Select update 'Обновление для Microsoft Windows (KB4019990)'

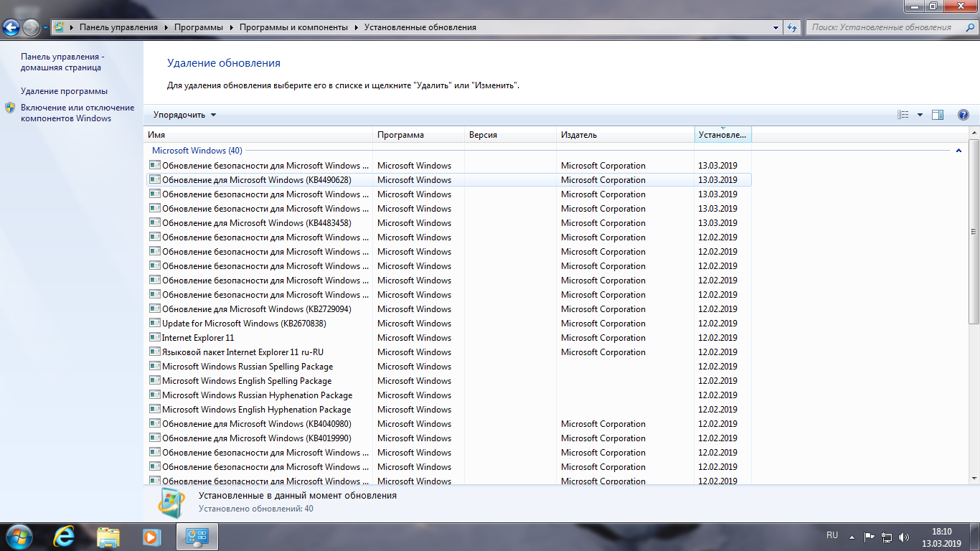[x=449, y=438]
